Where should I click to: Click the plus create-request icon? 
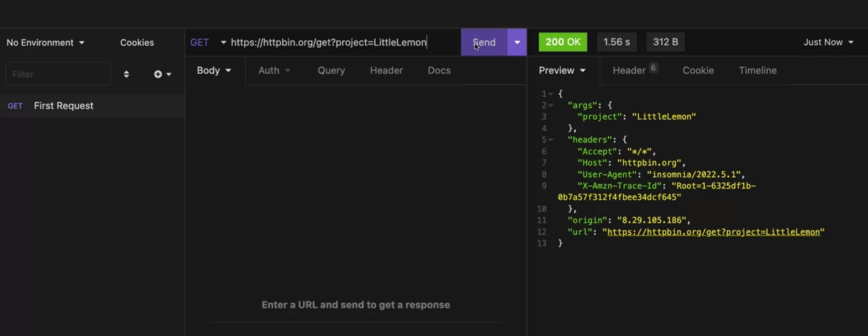[x=162, y=74]
